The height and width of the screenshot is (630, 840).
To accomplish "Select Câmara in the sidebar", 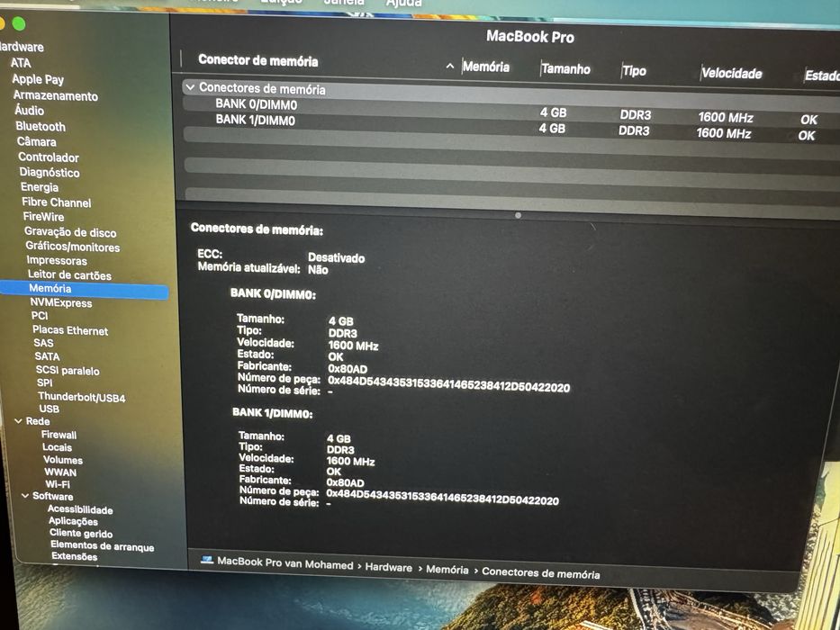I will (x=36, y=142).
